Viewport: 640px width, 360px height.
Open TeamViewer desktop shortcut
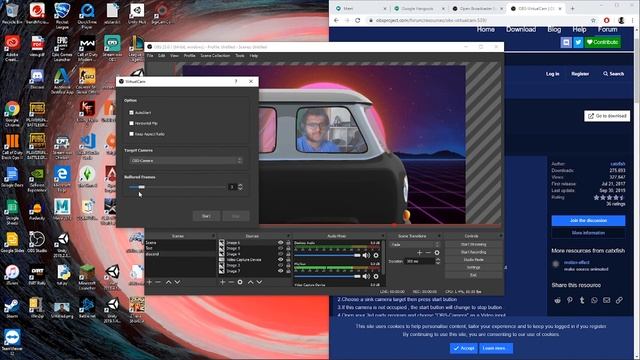pyautogui.click(x=12, y=342)
